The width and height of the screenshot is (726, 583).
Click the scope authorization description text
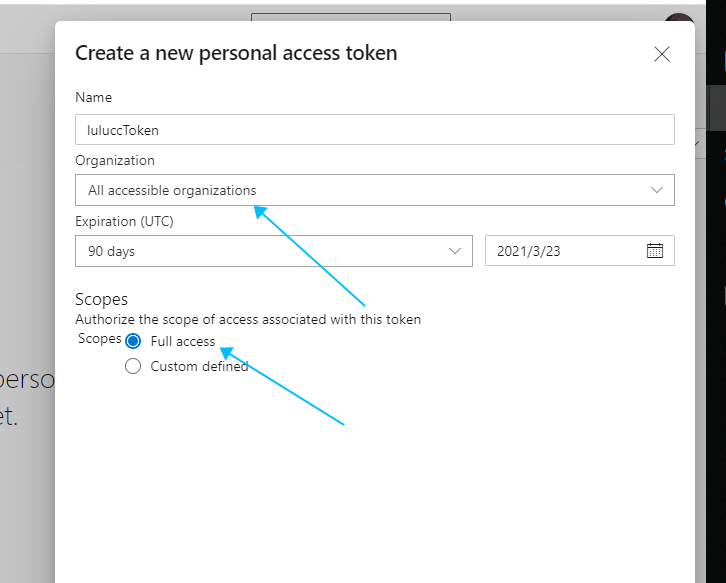pyautogui.click(x=248, y=320)
